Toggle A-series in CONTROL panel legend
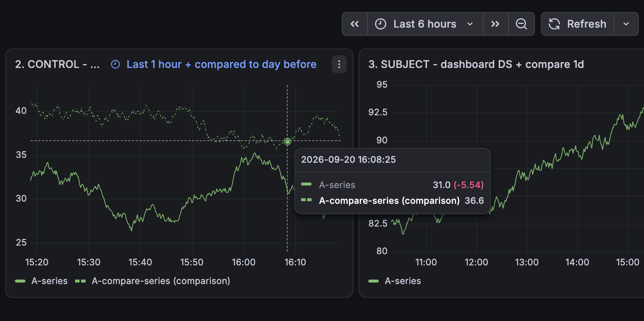The width and height of the screenshot is (644, 321). (49, 281)
